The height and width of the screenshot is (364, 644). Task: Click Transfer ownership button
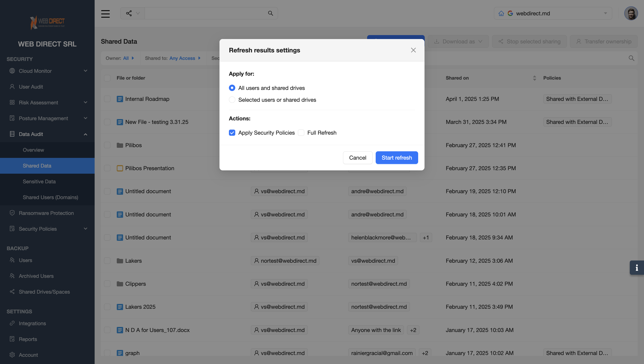pos(603,42)
